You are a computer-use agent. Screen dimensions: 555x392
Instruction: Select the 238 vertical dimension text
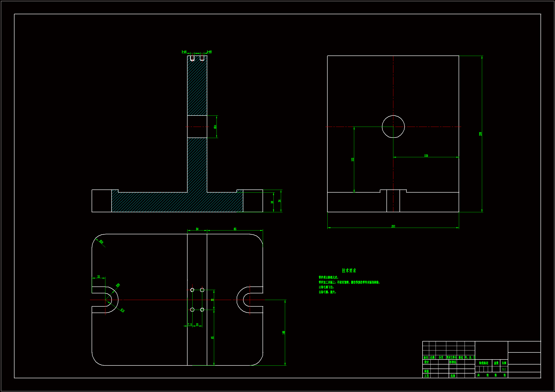click(x=480, y=134)
